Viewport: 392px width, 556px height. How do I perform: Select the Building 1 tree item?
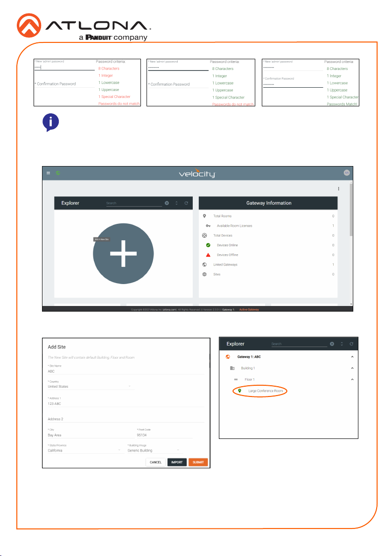pos(248,368)
